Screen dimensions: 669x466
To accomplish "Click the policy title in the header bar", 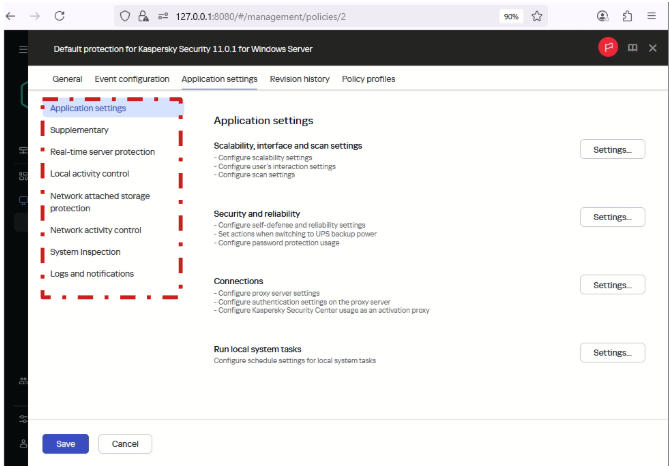I will [183, 49].
